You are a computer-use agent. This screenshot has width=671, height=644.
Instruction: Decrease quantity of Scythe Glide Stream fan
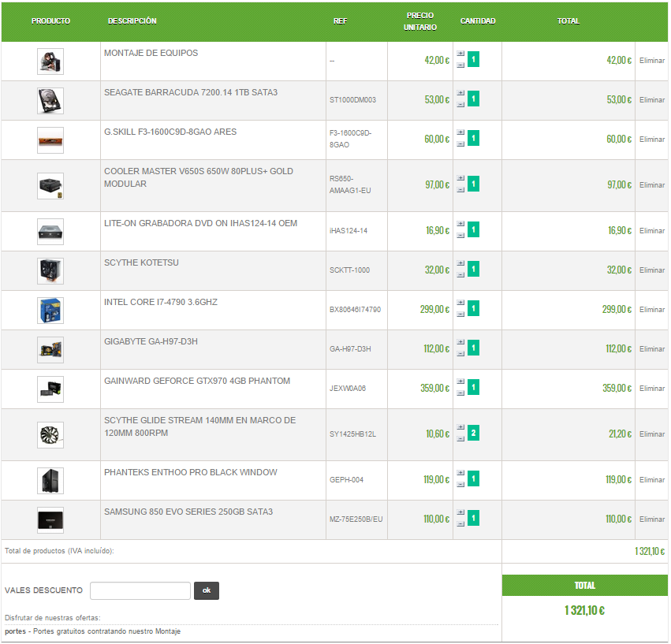[460, 438]
